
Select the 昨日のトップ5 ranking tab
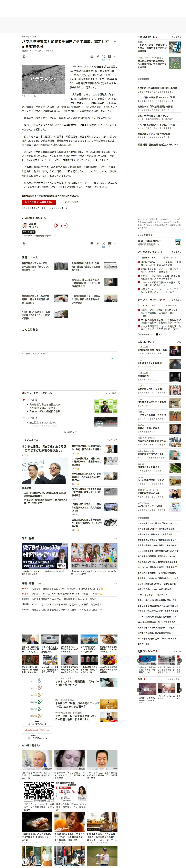tap(170, 258)
